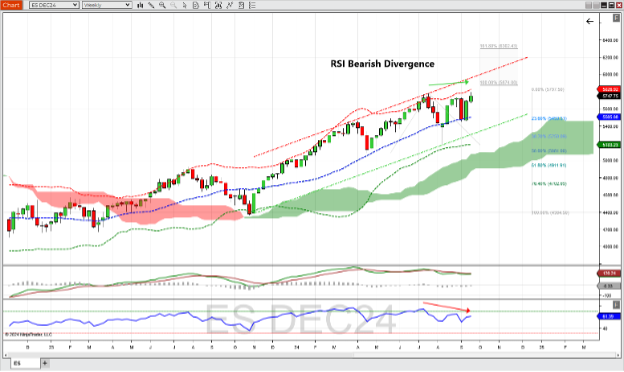Open the chart properties list icon

point(252,5)
